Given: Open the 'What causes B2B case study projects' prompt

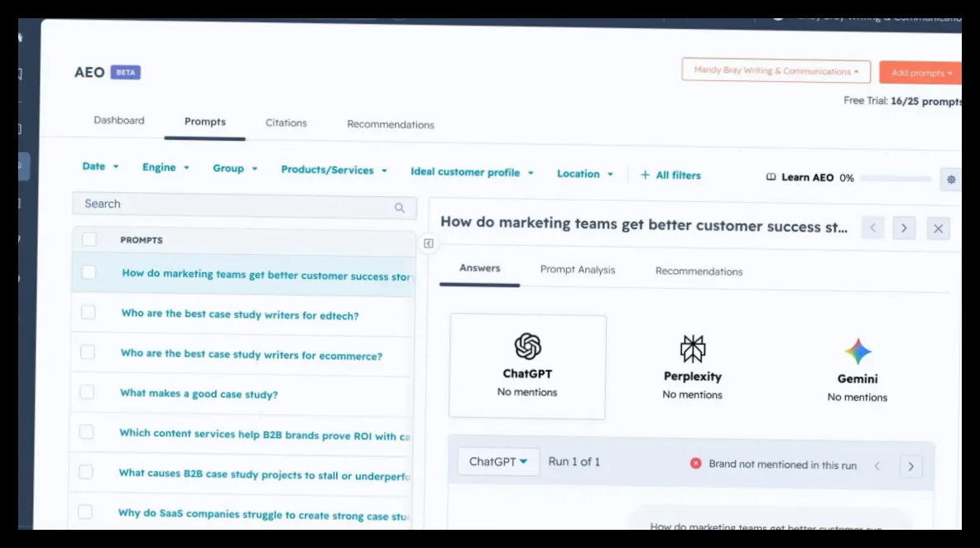Looking at the screenshot, I should click(x=264, y=474).
